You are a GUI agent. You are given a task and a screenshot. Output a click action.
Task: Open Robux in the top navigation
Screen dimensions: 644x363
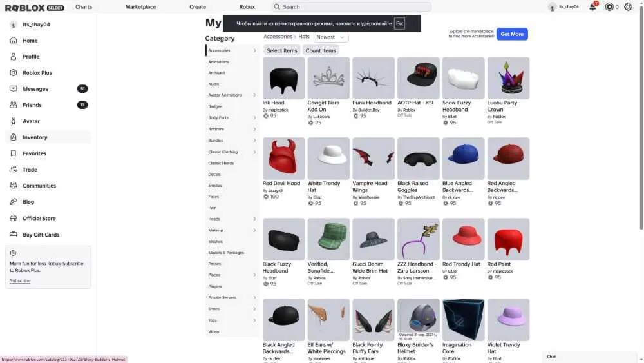point(247,7)
